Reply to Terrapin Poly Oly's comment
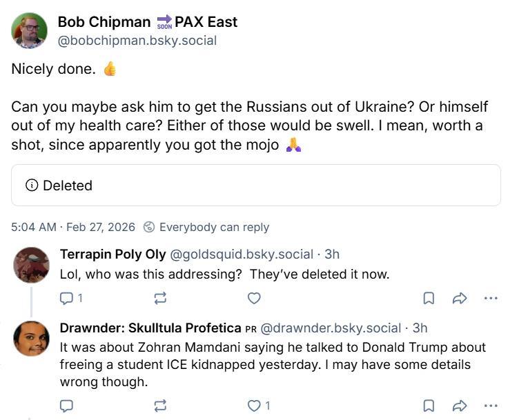This screenshot has height=420, width=508. 71,298
